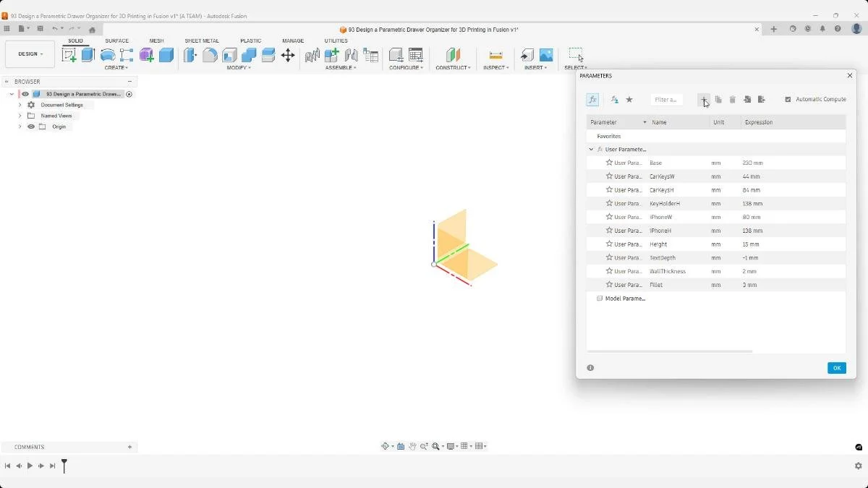The width and height of the screenshot is (868, 488).
Task: Click the delete parameter trash icon
Action: (x=732, y=100)
